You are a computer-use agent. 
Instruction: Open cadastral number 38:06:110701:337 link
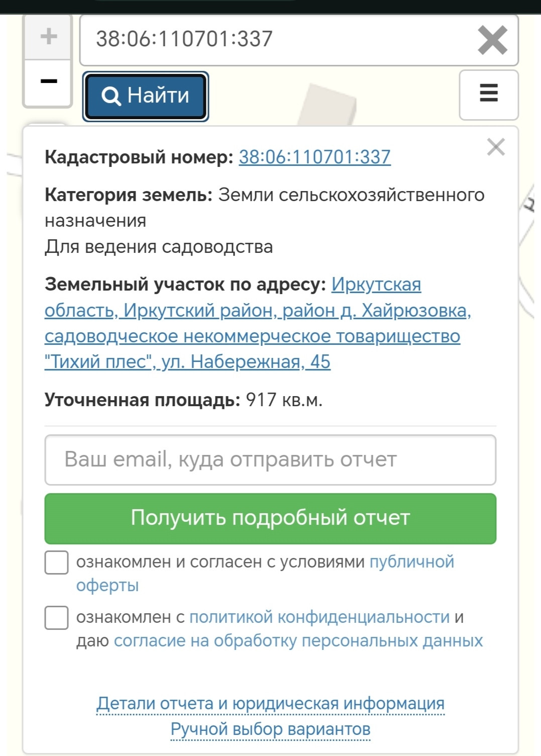coord(314,157)
